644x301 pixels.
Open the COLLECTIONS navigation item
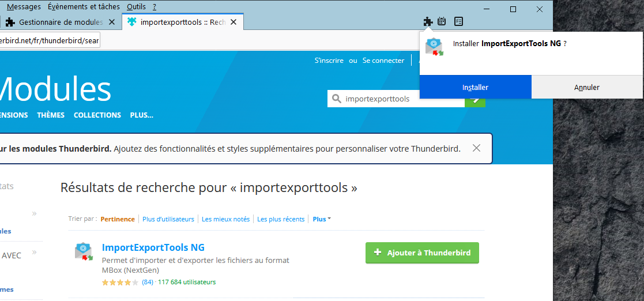[97, 115]
